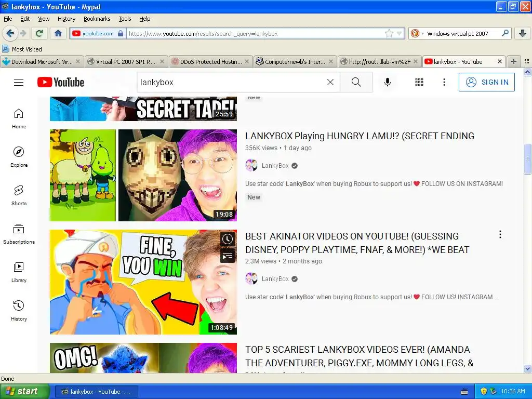Open the Akinator FINE YOU WIN thumbnail
Image resolution: width=532 pixels, height=399 pixels.
[x=143, y=282]
